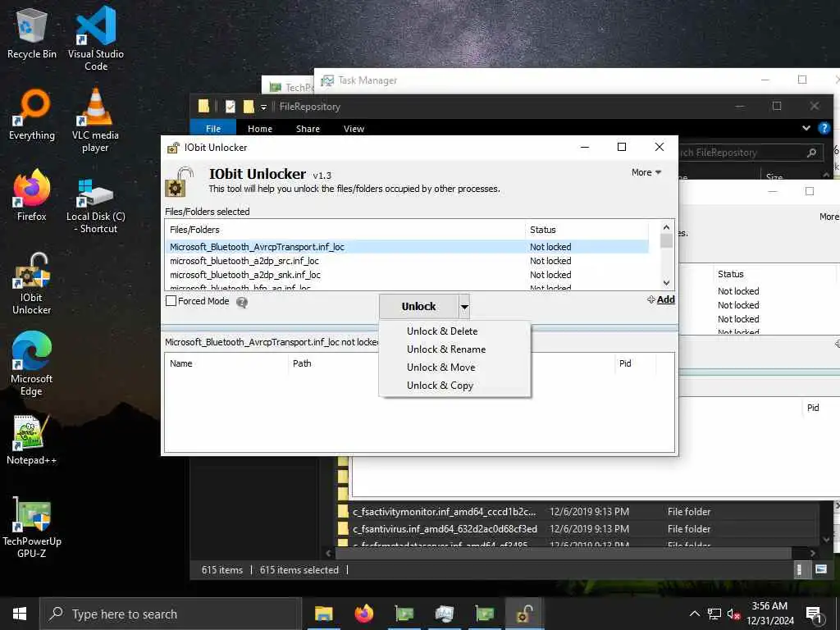840x630 pixels.
Task: Open the More dropdown in IObit Unlocker
Action: [646, 172]
